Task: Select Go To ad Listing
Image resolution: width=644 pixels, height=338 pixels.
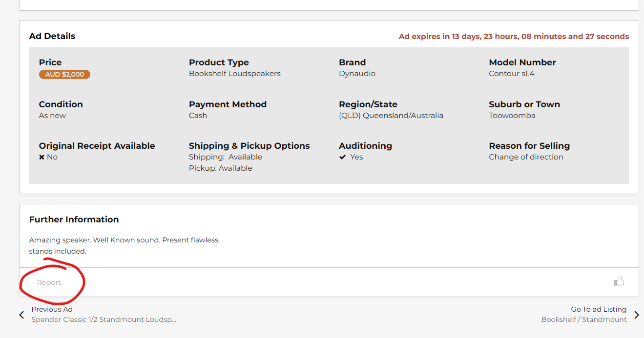Action: 599,309
